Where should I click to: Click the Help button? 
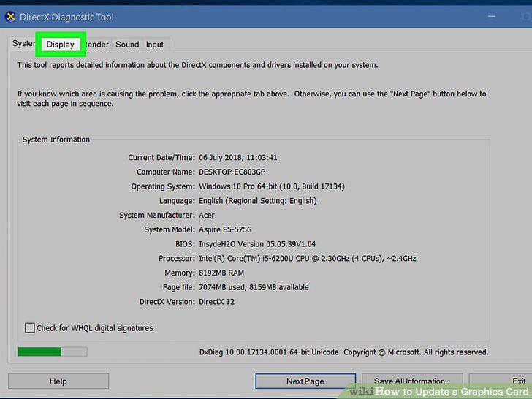coord(58,381)
